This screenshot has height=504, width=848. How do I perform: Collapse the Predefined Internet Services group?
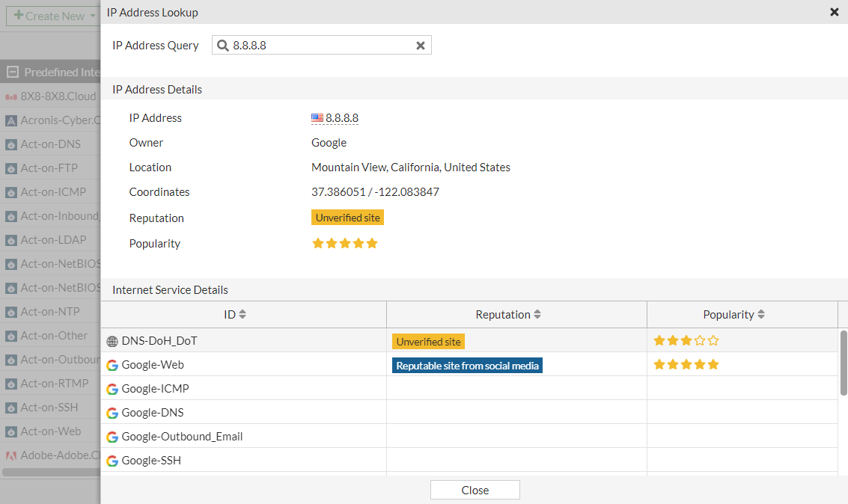[x=12, y=73]
